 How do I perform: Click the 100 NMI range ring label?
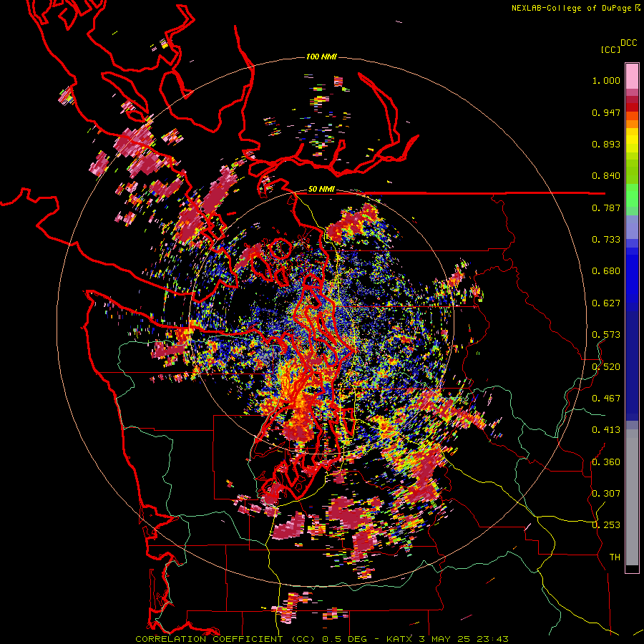[x=321, y=57]
